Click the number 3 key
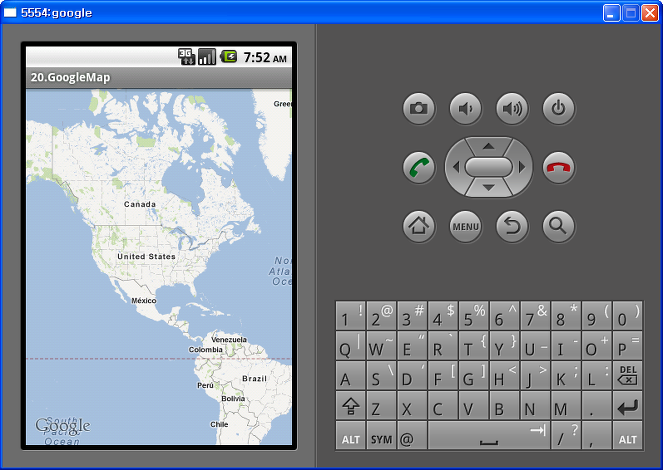This screenshot has height=470, width=663. click(412, 316)
